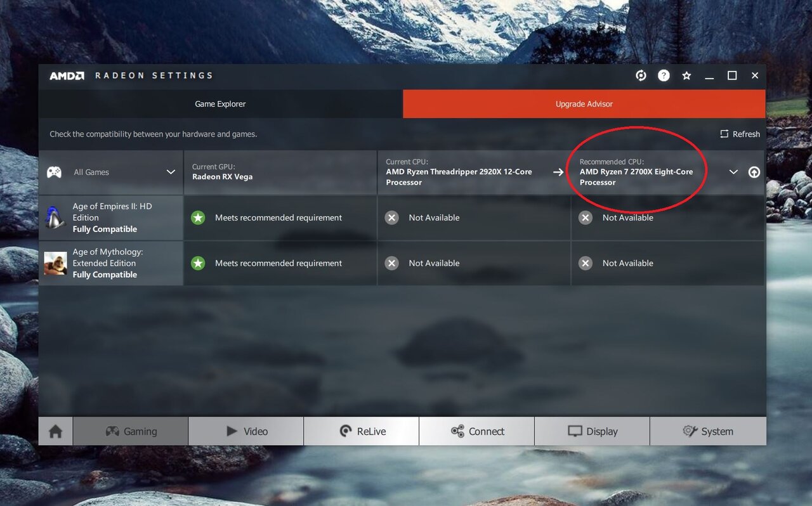Screen dimensions: 812x506
Task: Open the updates notification icon
Action: [x=641, y=75]
